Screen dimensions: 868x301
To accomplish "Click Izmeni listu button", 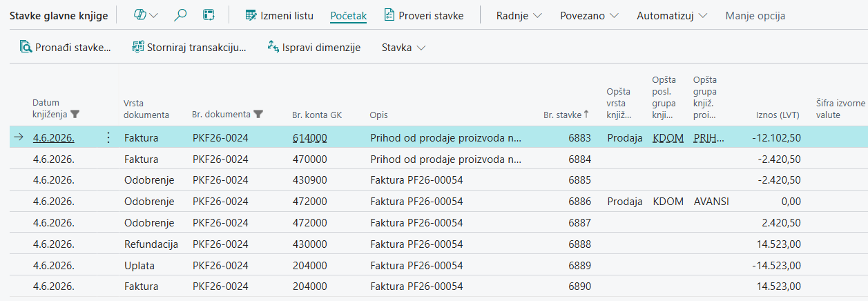I will pyautogui.click(x=279, y=15).
